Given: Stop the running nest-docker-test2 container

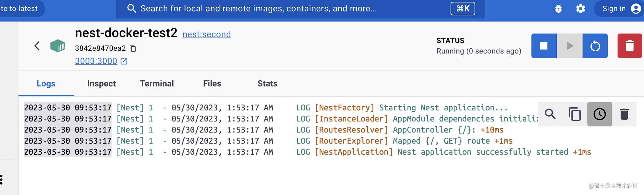Looking at the screenshot, I should [x=544, y=46].
